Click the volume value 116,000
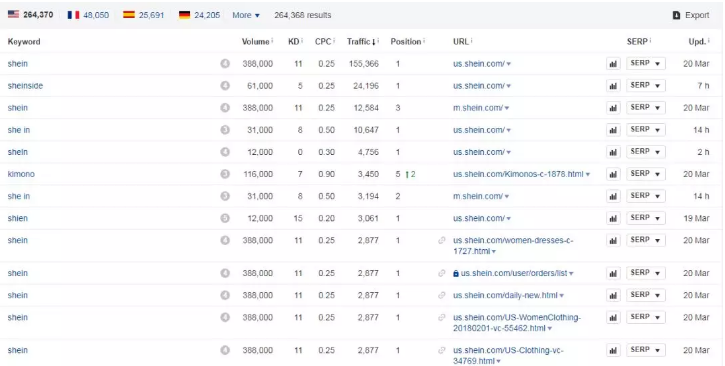 tap(258, 174)
